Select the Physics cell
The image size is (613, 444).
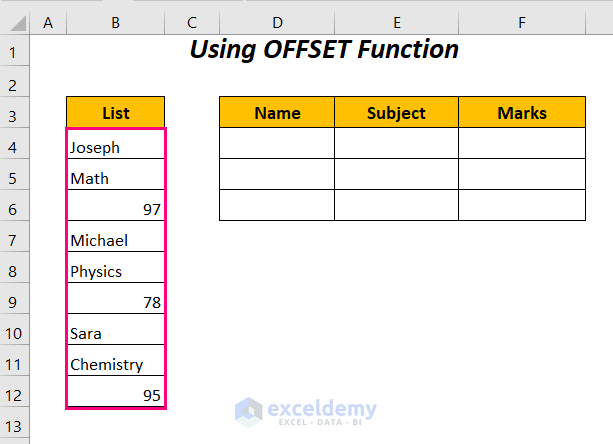[x=116, y=271]
